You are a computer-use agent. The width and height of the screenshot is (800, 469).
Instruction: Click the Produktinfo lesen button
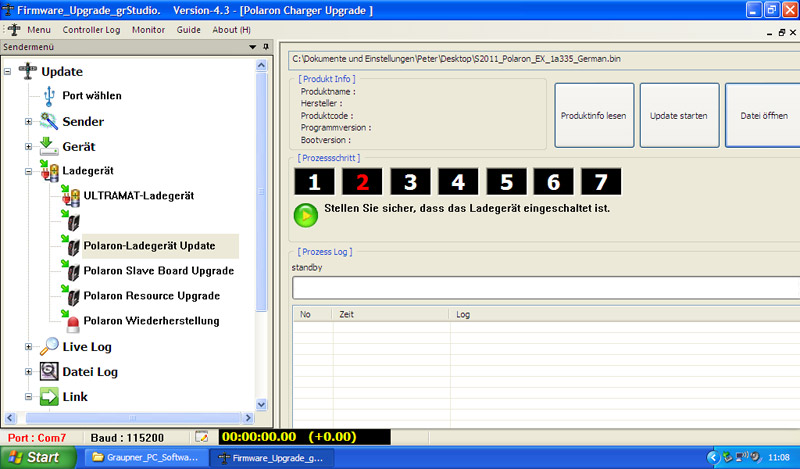pos(594,115)
